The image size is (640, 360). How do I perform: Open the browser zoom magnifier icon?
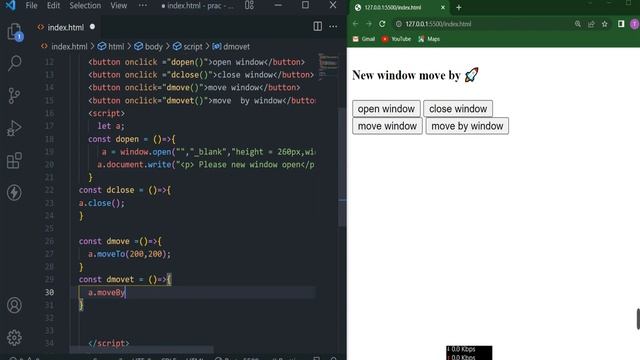(x=578, y=24)
